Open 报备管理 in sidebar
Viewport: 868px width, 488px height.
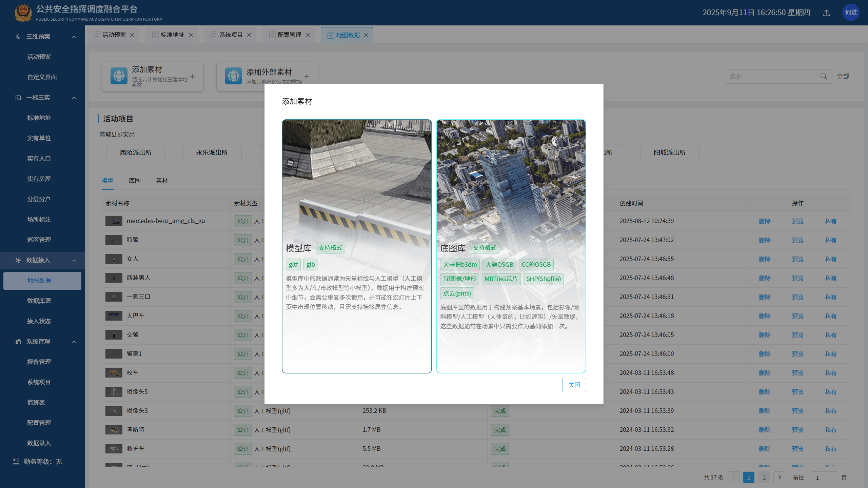[39, 362]
